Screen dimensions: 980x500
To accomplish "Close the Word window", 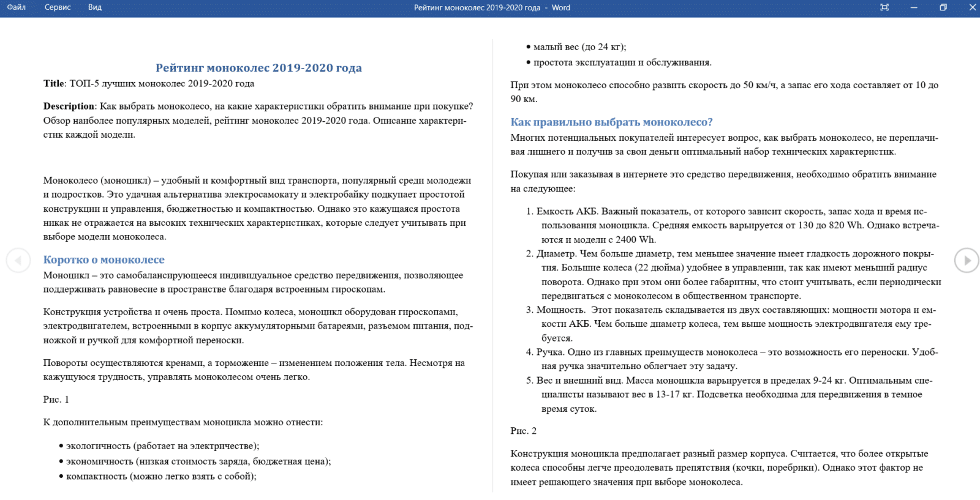I will pyautogui.click(x=973, y=7).
